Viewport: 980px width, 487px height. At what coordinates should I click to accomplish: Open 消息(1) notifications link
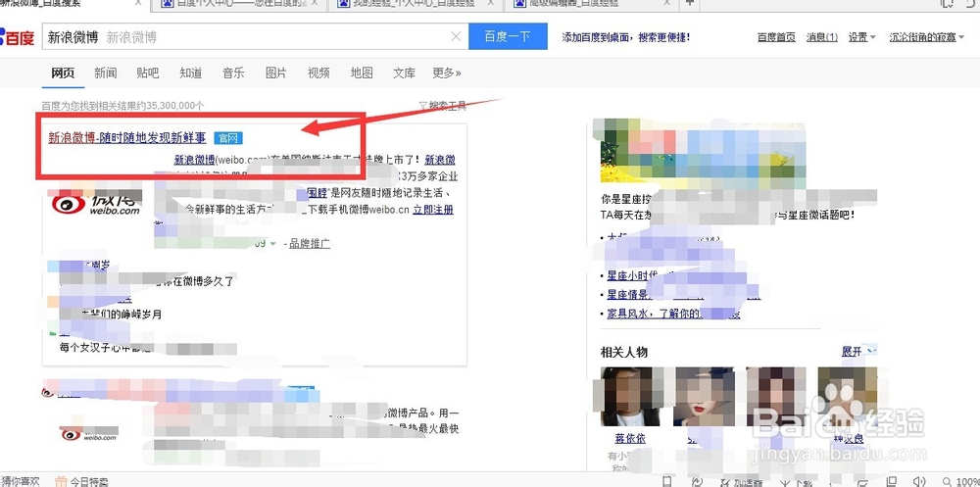(x=822, y=37)
